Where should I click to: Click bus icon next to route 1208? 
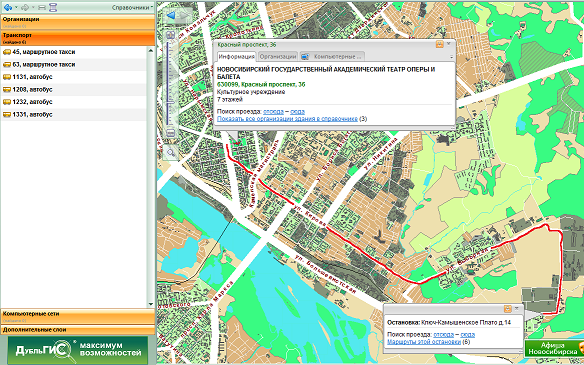coord(7,90)
